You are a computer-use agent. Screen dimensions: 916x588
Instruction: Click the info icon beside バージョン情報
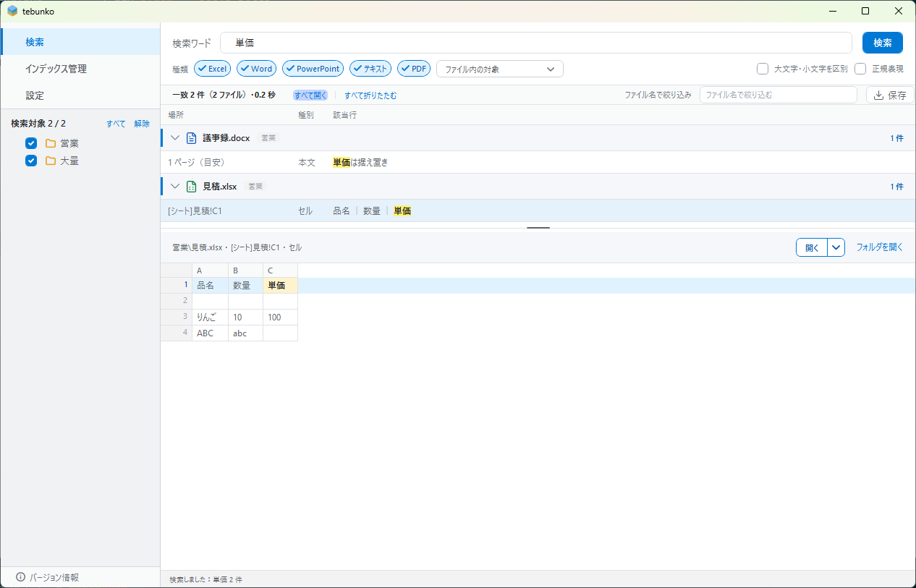20,577
